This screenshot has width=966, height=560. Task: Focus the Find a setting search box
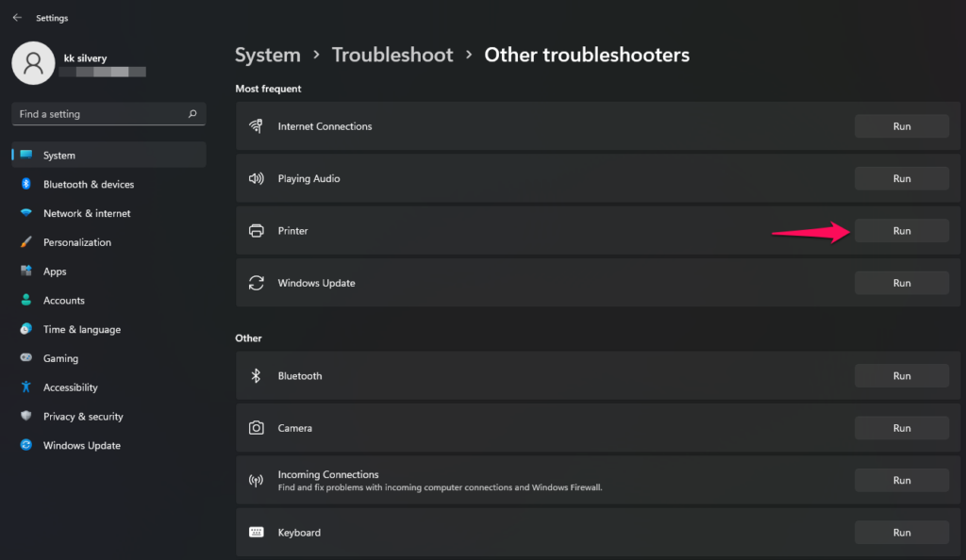(108, 114)
